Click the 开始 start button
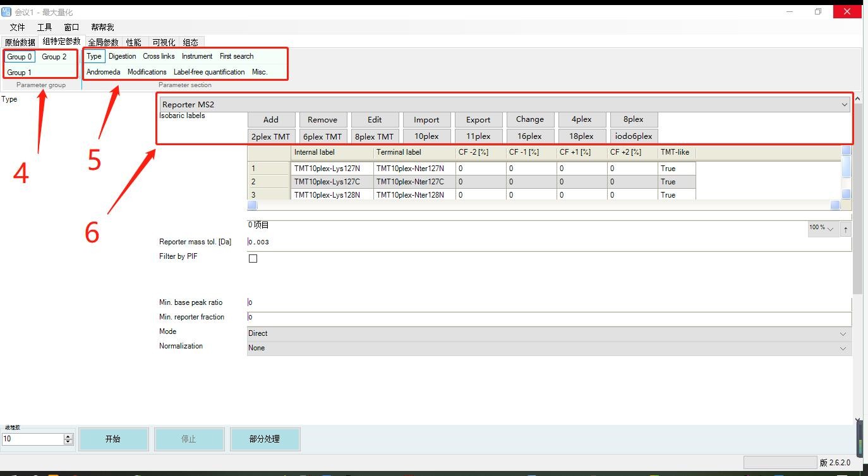This screenshot has height=476, width=868. coord(113,439)
